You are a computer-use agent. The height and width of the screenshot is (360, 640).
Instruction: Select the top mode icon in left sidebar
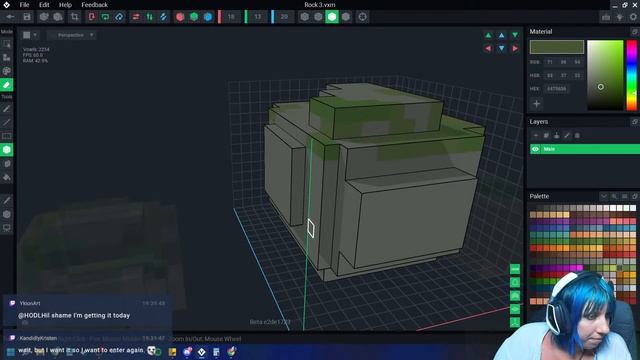point(7,44)
